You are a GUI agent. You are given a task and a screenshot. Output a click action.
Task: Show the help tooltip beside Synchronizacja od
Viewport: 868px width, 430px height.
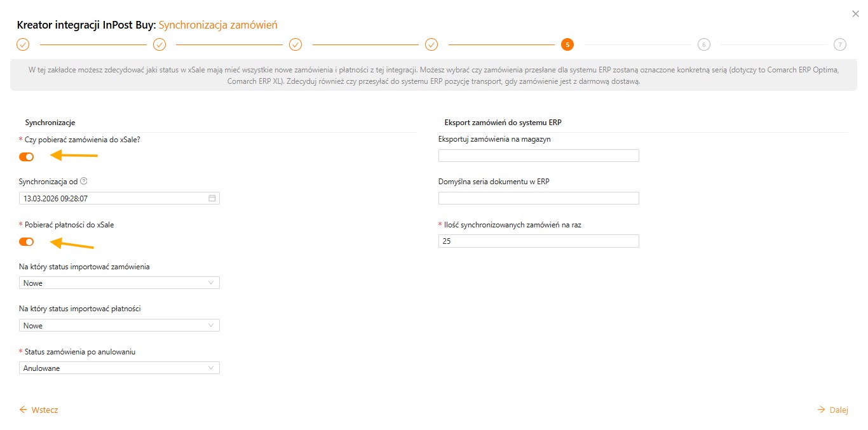84,181
